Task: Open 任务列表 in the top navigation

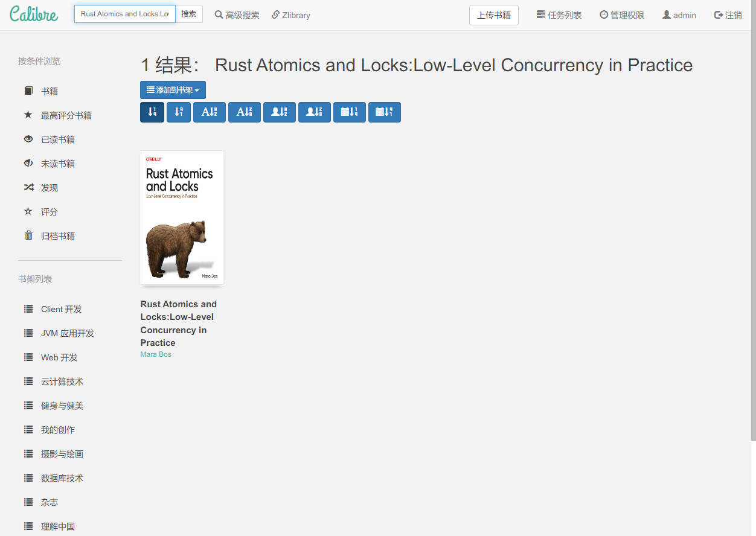Action: [x=559, y=15]
